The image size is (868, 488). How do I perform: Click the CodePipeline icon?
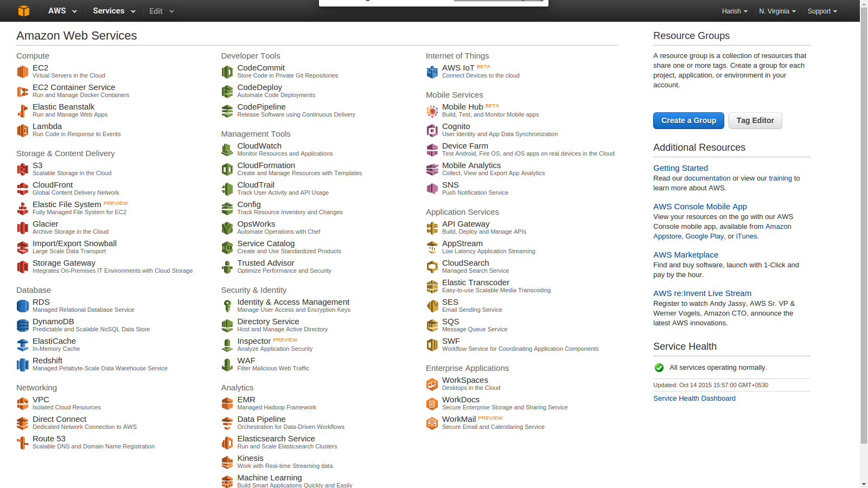coord(227,111)
